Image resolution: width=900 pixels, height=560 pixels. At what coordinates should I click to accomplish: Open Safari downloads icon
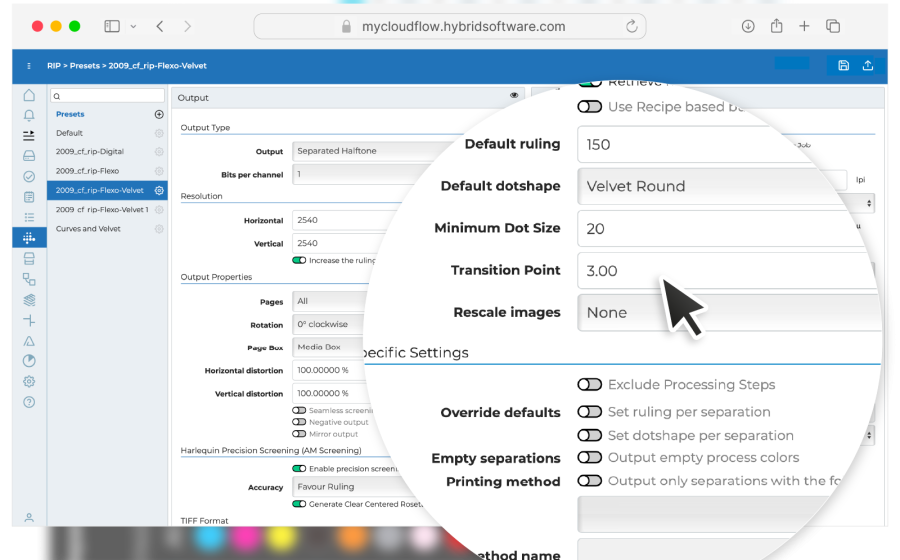[748, 26]
